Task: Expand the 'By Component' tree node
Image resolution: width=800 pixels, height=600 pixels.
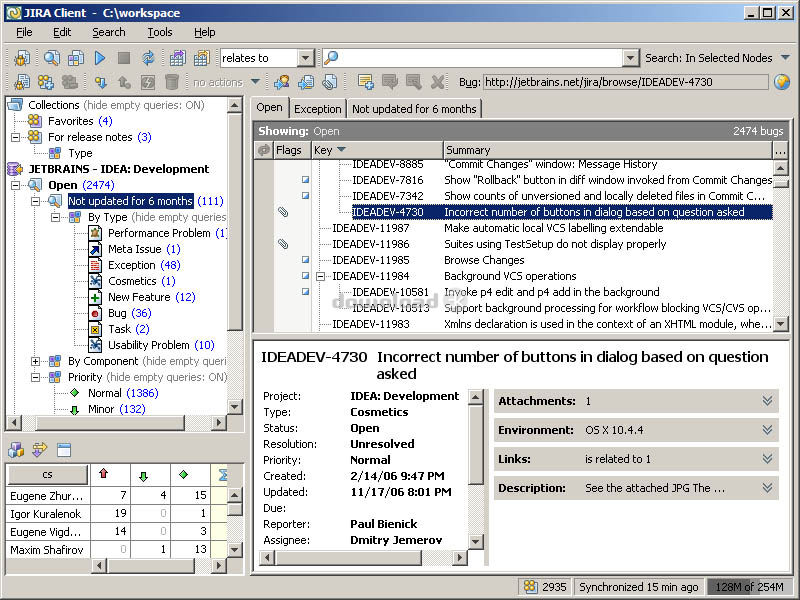Action: pos(35,361)
